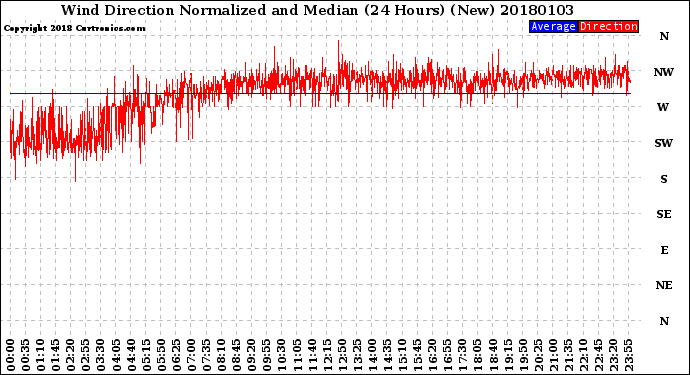The height and width of the screenshot is (375, 690).
Task: Click the '20:25' time axis label
Action: 538,355
